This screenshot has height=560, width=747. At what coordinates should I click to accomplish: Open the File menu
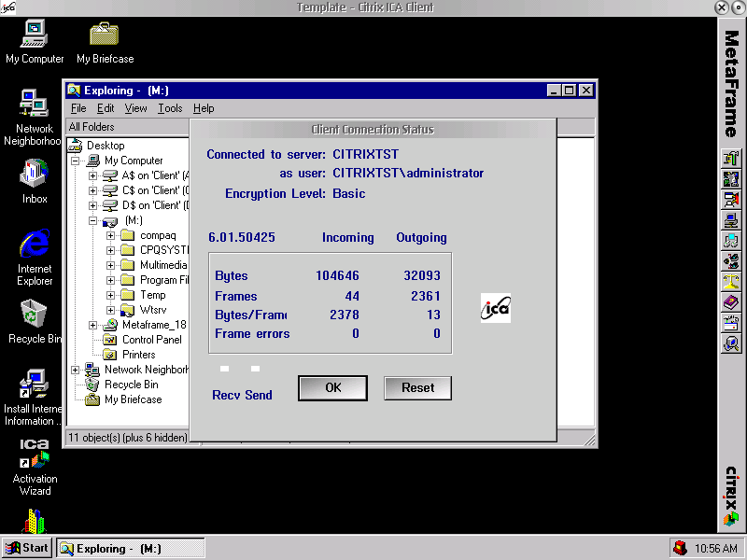[x=78, y=108]
